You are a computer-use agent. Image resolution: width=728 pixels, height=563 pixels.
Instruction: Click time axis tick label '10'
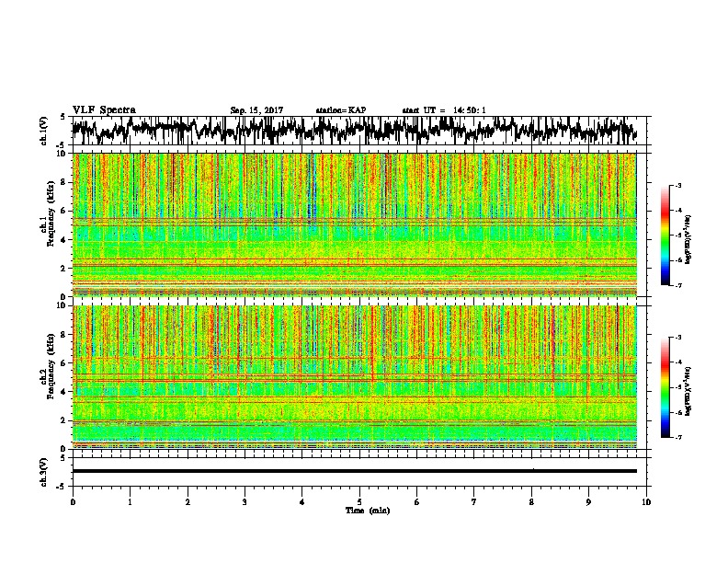(646, 502)
